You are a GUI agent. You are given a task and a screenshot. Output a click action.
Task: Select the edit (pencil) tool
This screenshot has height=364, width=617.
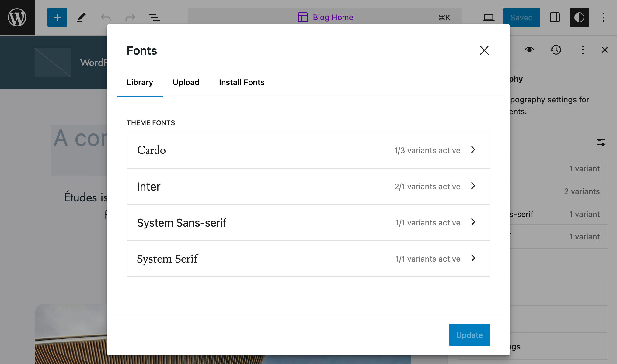(81, 17)
